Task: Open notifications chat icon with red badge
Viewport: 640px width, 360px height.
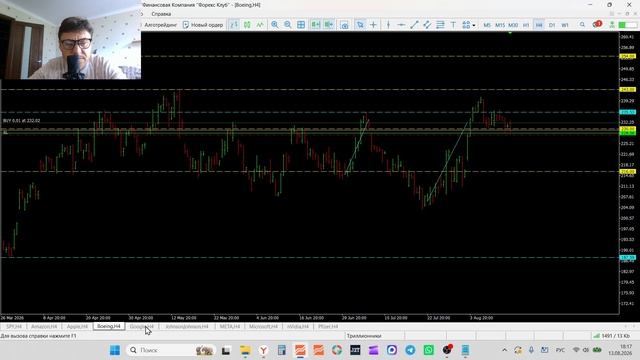Action: (597, 24)
